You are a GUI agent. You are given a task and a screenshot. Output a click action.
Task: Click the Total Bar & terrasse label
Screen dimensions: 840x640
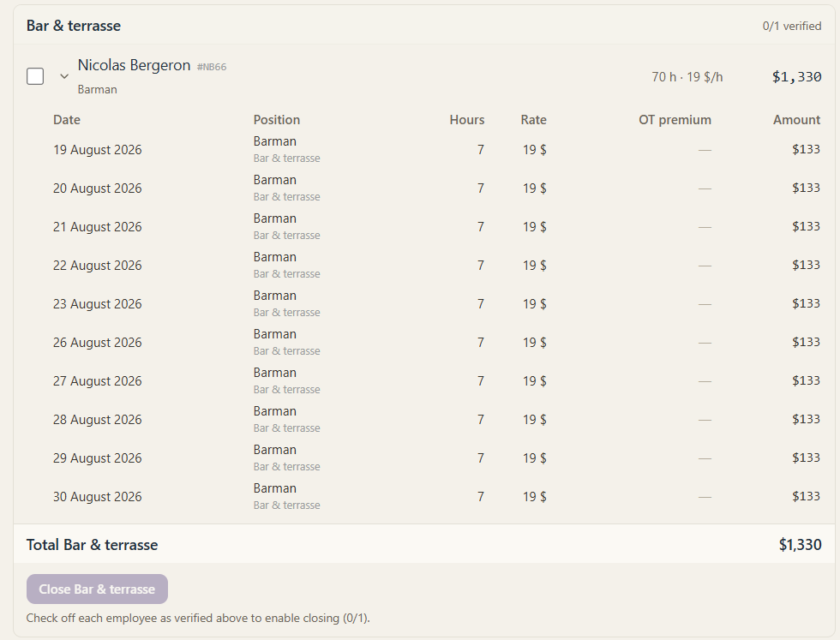click(x=93, y=545)
